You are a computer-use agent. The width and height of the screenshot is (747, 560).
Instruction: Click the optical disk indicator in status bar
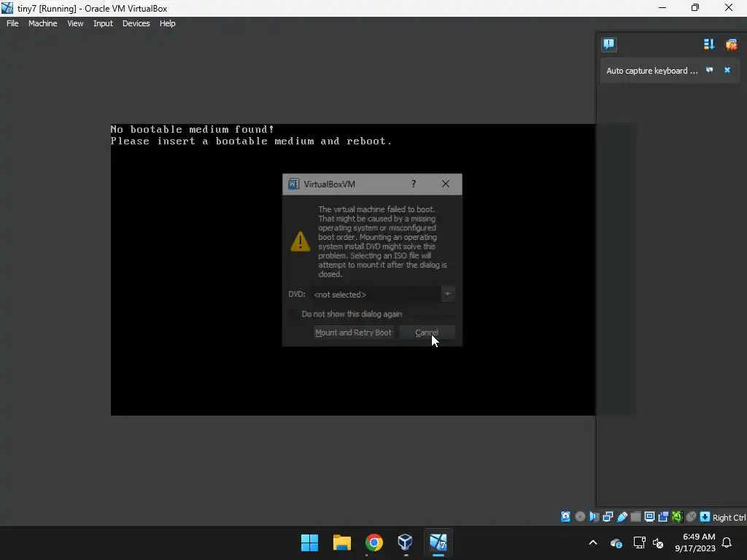pos(580,517)
